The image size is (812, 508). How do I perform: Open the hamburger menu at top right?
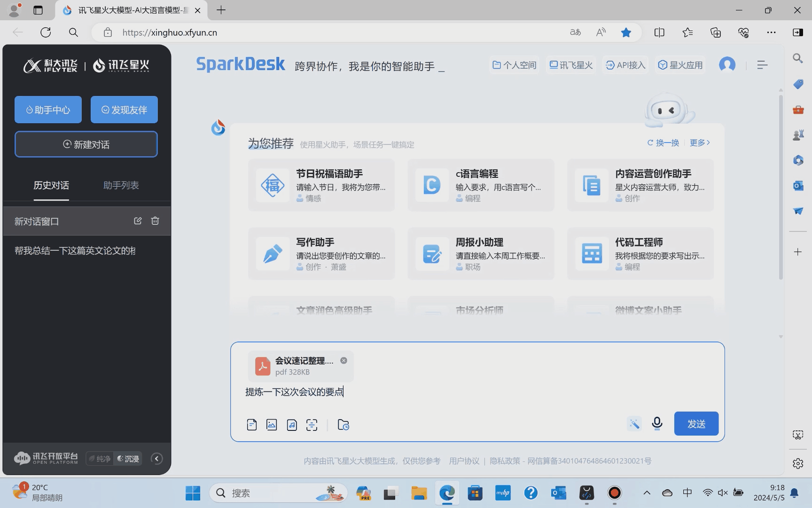762,65
